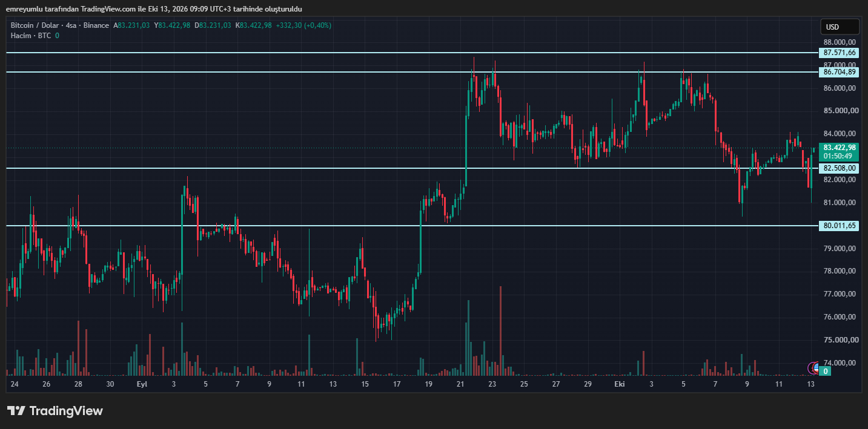Viewport: 868px width, 429px height.
Task: Click the 15 date label on the time axis
Action: [x=365, y=384]
